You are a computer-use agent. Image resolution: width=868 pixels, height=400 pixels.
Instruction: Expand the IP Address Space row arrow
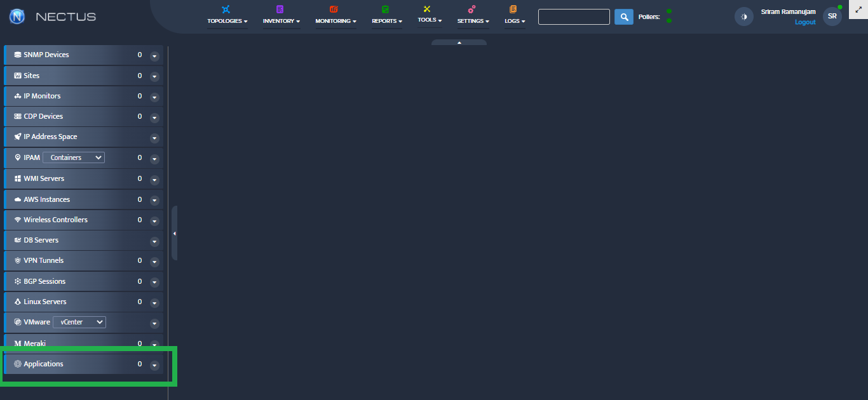click(154, 138)
